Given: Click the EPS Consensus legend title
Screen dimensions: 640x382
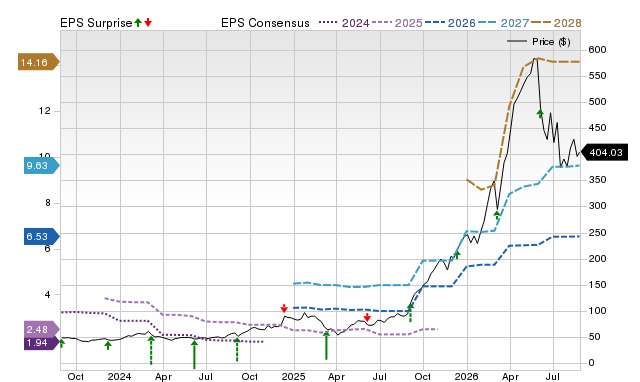Looking at the screenshot, I should pyautogui.click(x=265, y=23).
